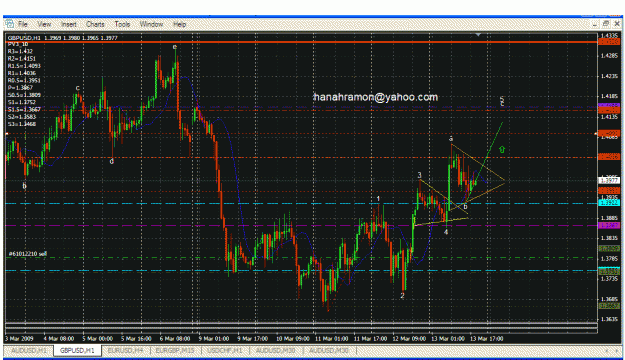
Task: Click the 'R1.5=1.4093' pivot label
Action: (x=24, y=66)
